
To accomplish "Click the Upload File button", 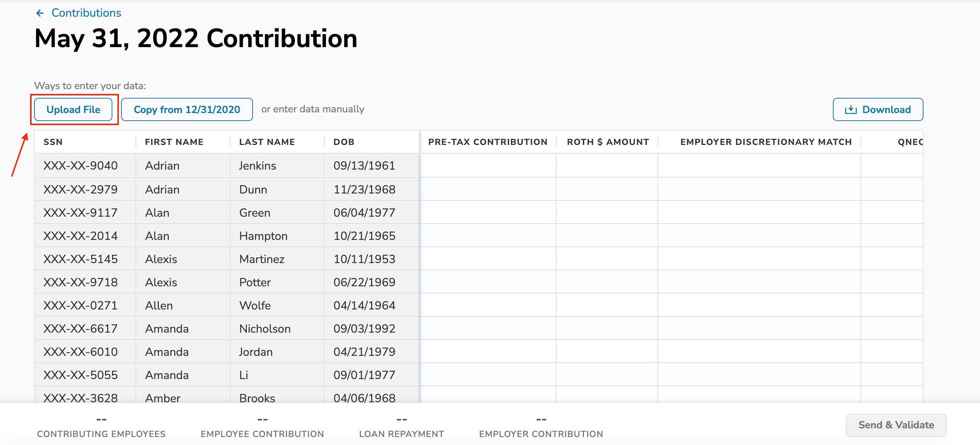I will pyautogui.click(x=74, y=109).
